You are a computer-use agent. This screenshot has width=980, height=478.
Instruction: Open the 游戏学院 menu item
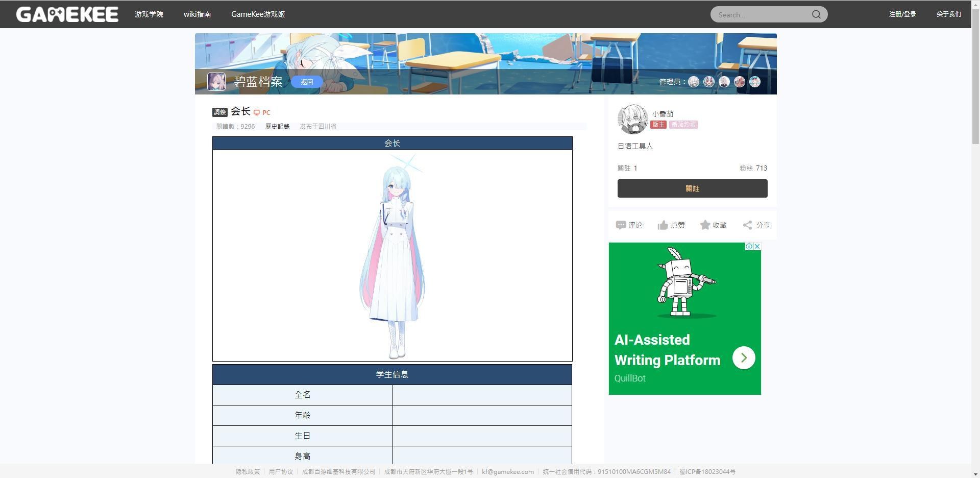point(149,14)
